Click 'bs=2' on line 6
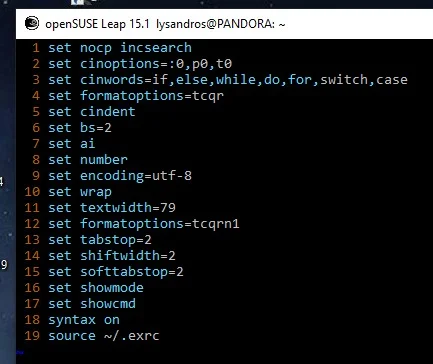Viewport: 433px width, 364px height. click(96, 128)
